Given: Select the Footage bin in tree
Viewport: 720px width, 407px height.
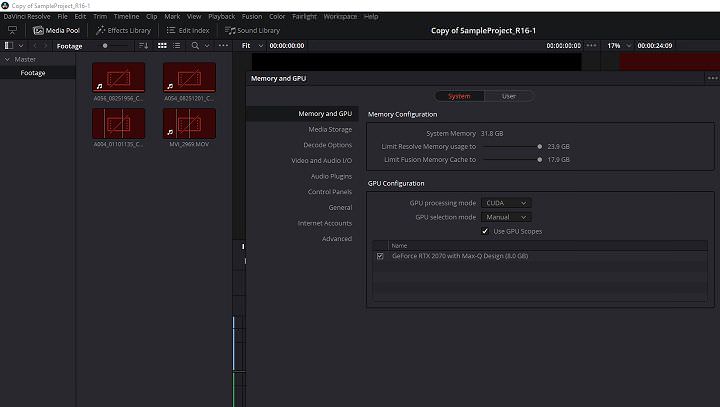Looking at the screenshot, I should coord(33,73).
